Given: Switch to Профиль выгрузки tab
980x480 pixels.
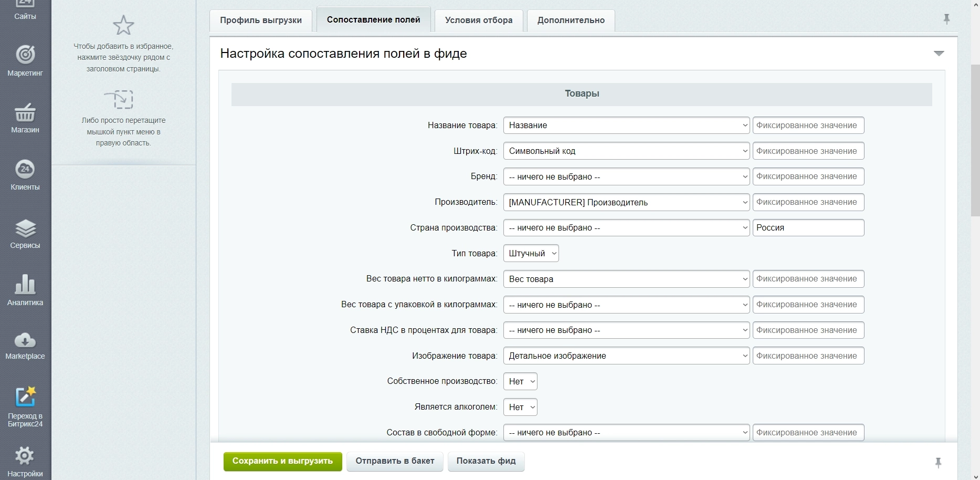Looking at the screenshot, I should (x=261, y=20).
